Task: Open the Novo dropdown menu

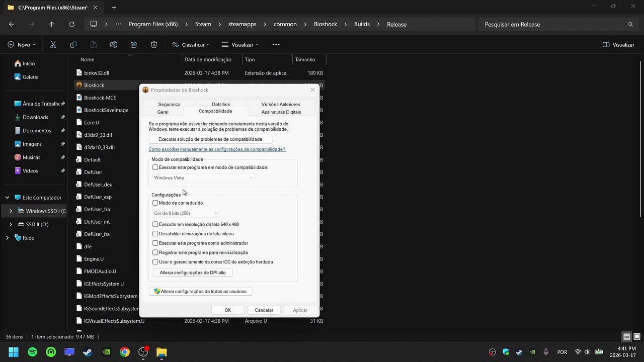Action: coord(22,45)
